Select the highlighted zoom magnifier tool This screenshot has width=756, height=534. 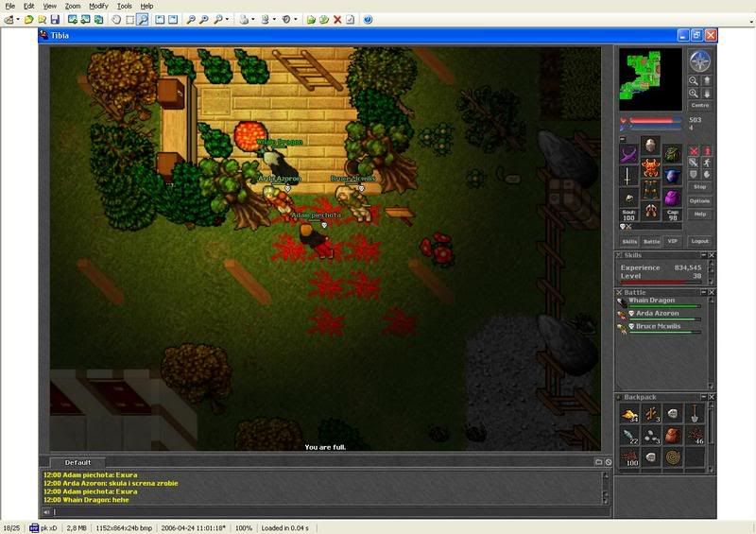tap(143, 19)
